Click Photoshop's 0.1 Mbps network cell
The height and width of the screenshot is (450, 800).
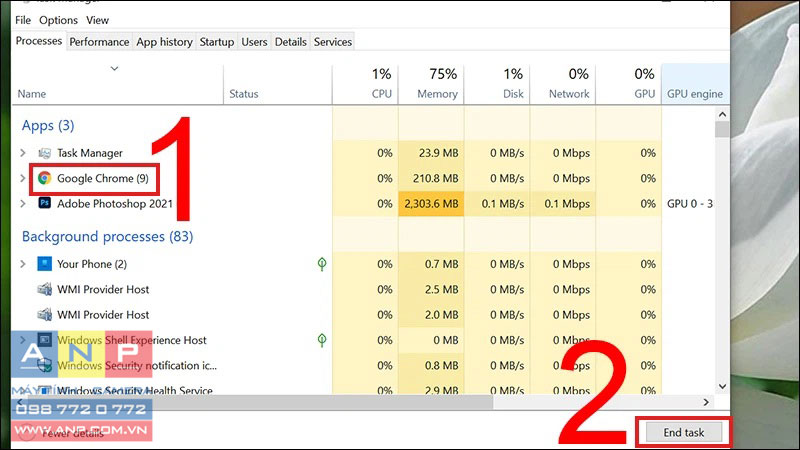(x=563, y=204)
